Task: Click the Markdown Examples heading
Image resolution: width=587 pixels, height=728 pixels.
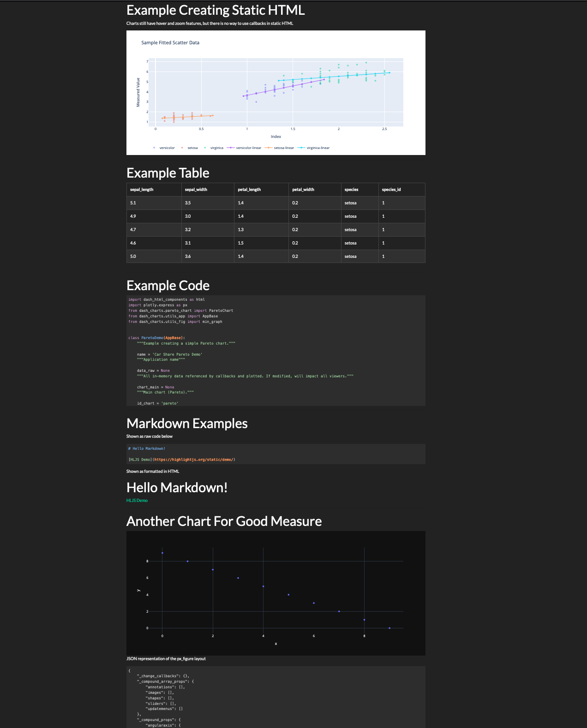Action: [187, 424]
